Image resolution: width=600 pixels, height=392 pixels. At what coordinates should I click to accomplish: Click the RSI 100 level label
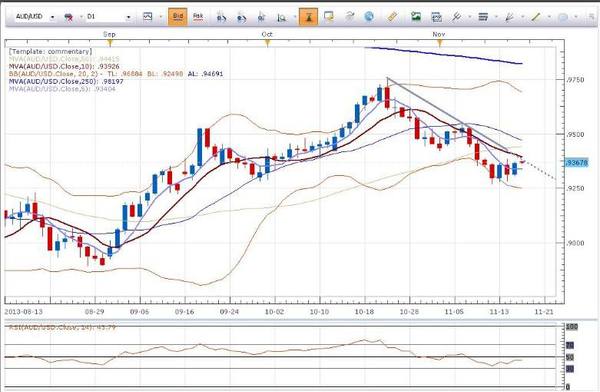point(572,327)
